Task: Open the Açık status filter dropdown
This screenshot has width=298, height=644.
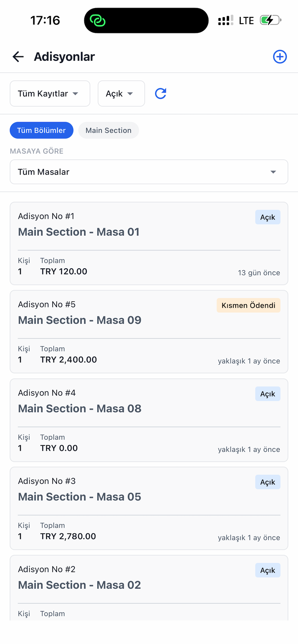Action: [121, 93]
